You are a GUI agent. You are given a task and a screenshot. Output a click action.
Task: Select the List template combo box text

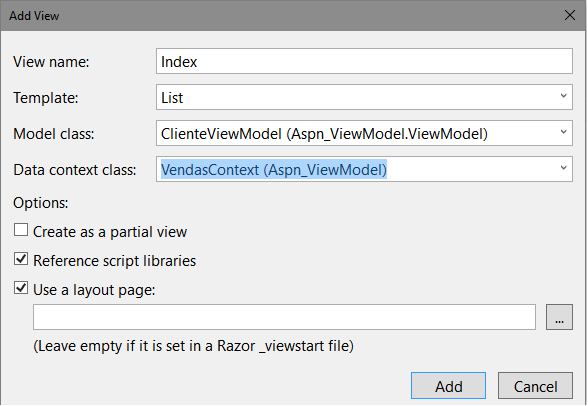pos(172,98)
